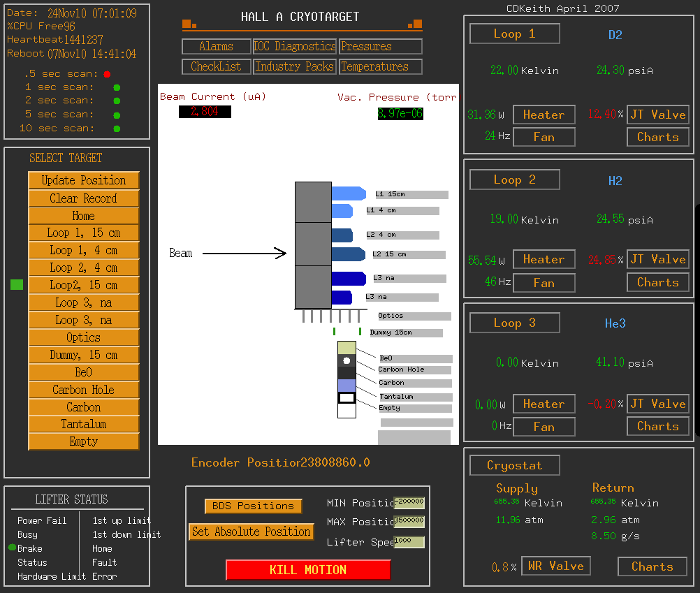This screenshot has width=700, height=593.
Task: Click the MIN Position input field
Action: [x=409, y=502]
